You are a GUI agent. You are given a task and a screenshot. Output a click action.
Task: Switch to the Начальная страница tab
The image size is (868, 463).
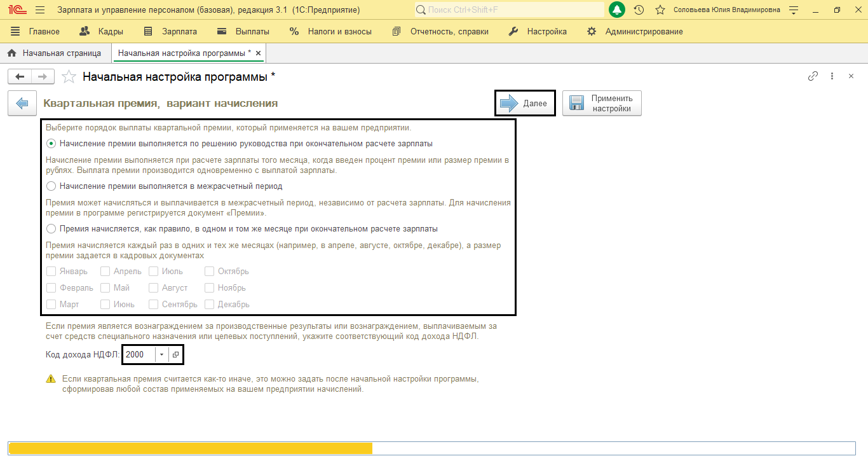(55, 53)
